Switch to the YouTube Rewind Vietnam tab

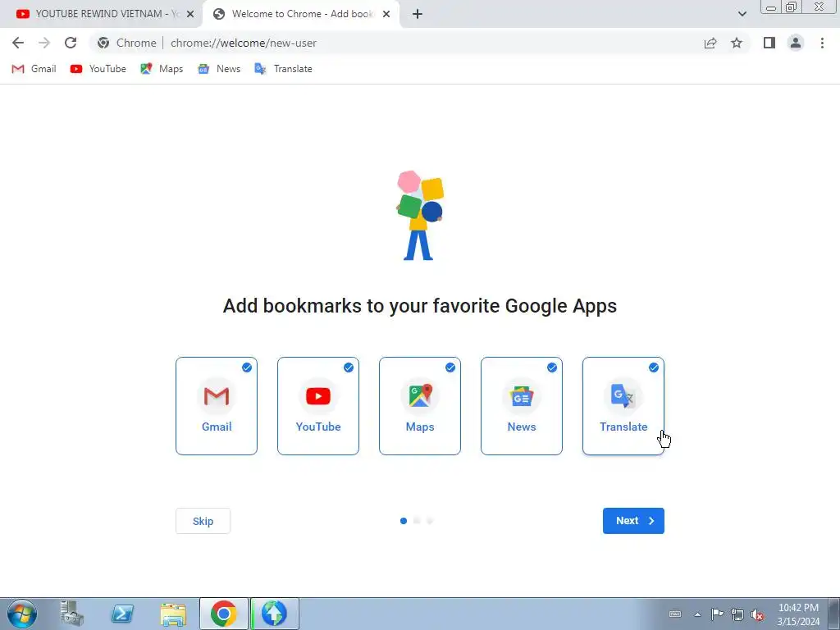point(101,14)
